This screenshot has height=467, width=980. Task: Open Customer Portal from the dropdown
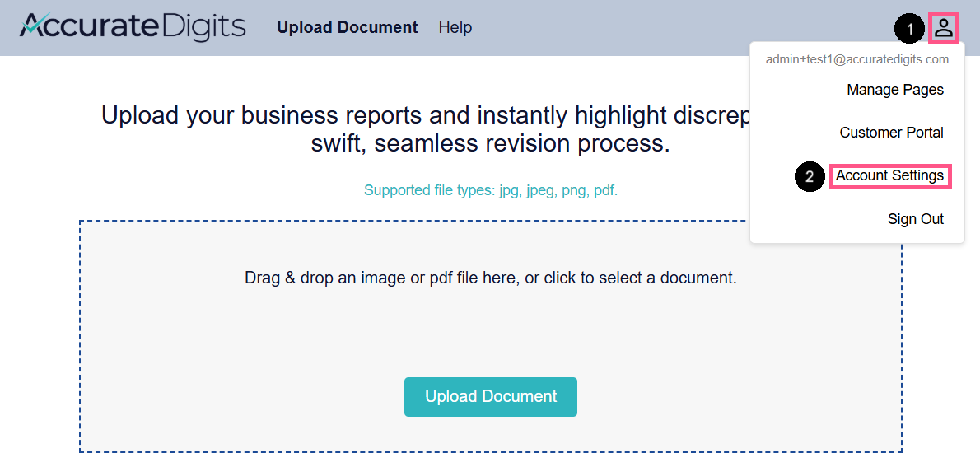891,133
